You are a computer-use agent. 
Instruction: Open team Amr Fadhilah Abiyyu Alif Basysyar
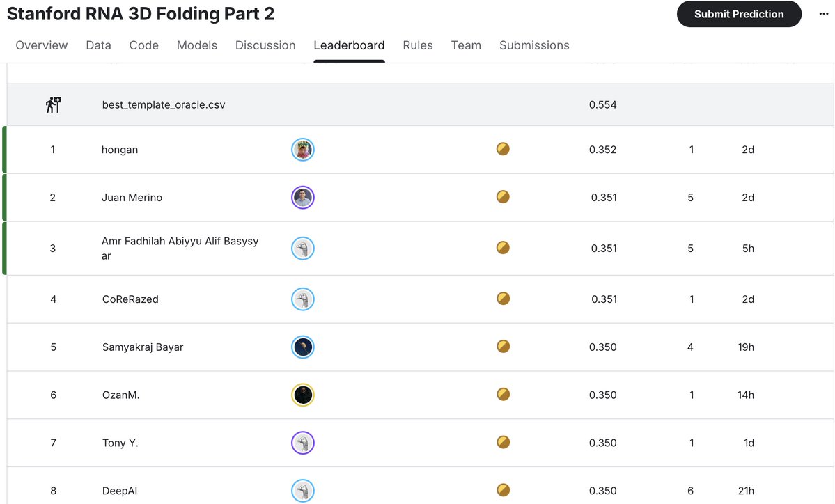tap(180, 248)
